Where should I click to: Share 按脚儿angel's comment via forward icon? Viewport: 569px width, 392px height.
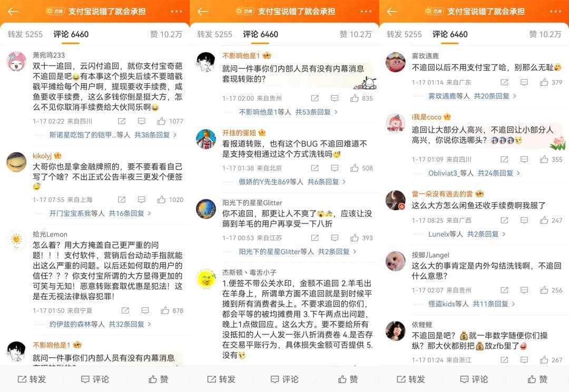point(504,290)
